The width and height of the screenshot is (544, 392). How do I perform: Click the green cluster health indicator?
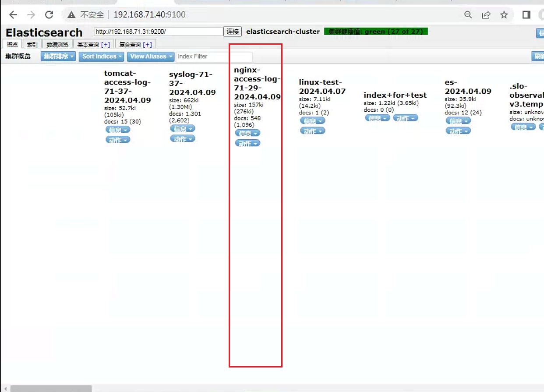coord(376,32)
